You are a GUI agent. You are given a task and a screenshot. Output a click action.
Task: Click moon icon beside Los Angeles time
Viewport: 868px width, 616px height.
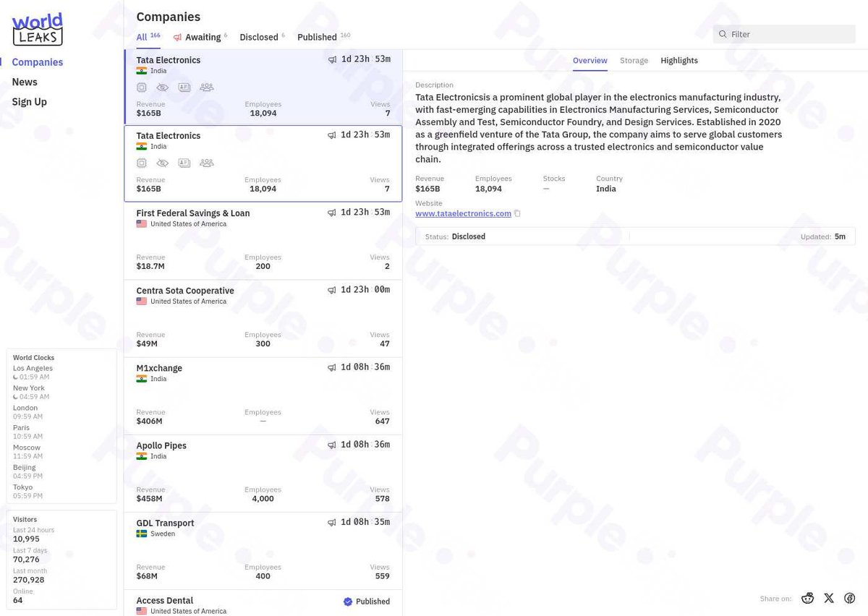(15, 377)
